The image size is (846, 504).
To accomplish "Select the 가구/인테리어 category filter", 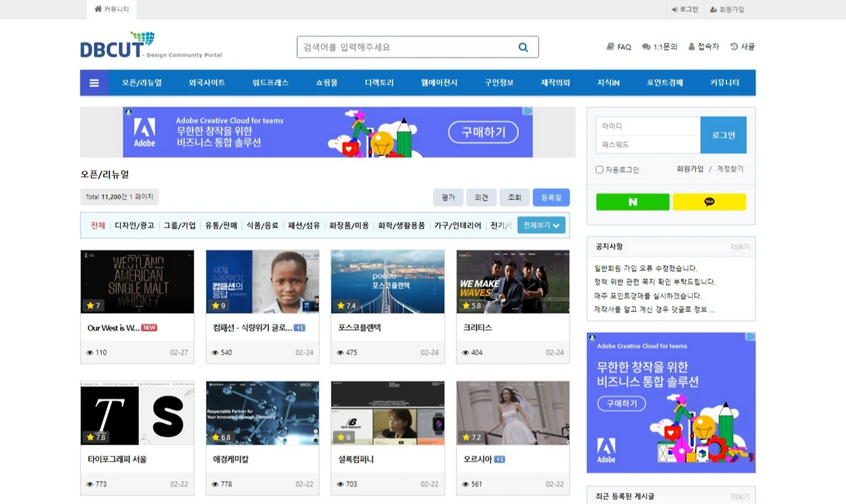I will [x=457, y=225].
